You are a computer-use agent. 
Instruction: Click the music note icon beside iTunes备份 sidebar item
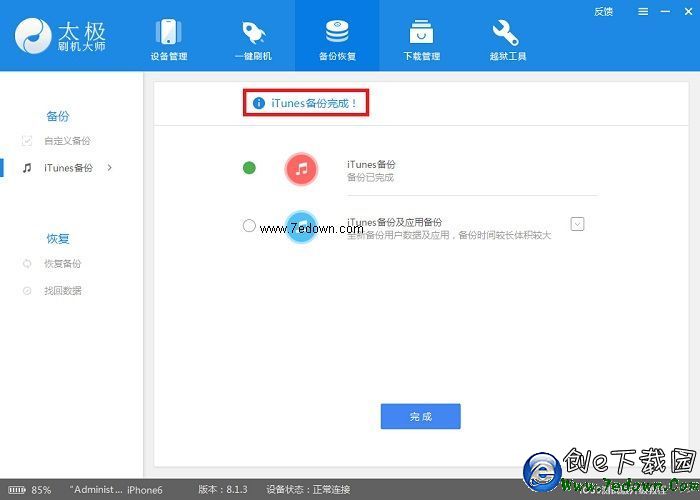coord(27,168)
